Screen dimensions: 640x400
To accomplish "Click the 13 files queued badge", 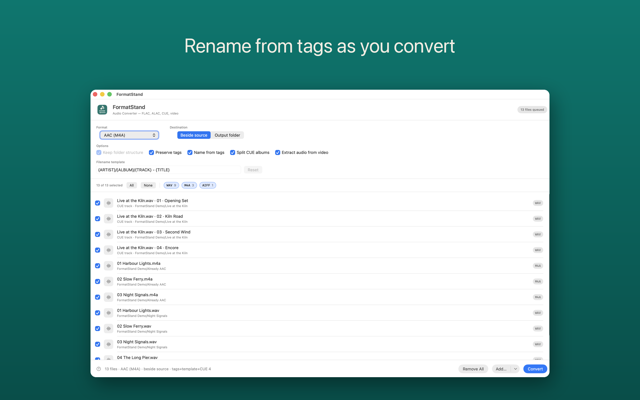I will [x=532, y=110].
